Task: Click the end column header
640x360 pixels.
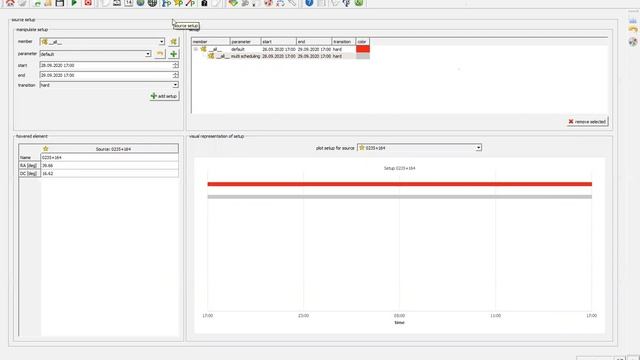Action: pos(314,42)
